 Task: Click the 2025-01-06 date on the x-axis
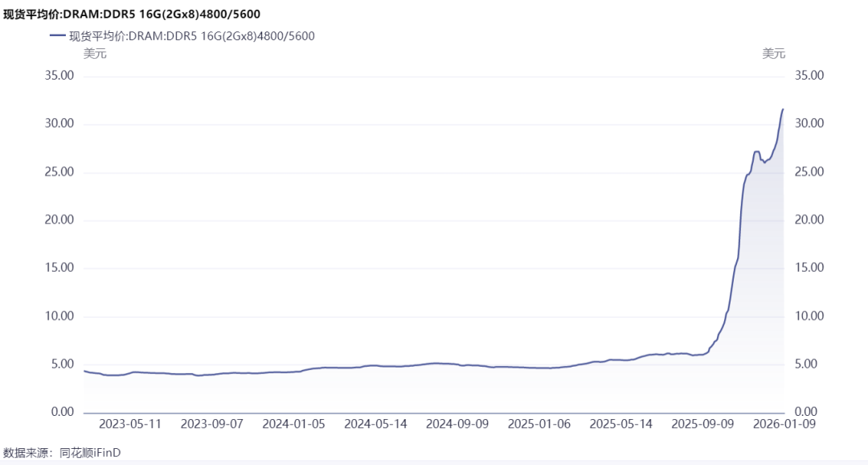click(539, 424)
